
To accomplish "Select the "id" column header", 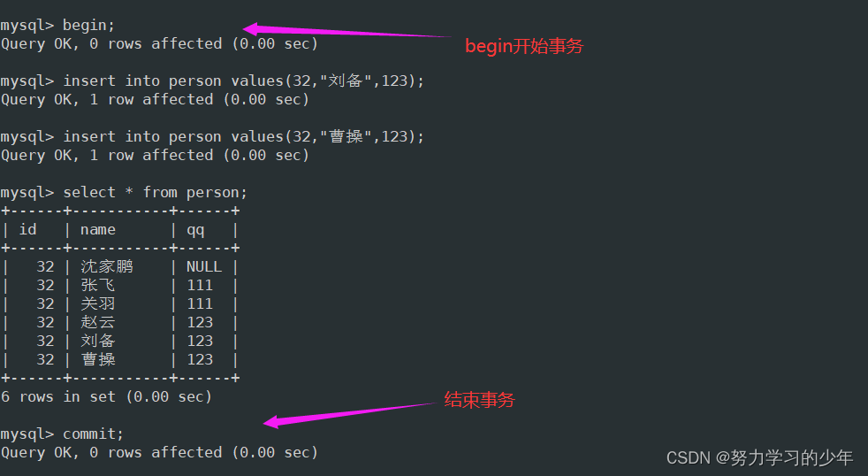I will click(28, 229).
